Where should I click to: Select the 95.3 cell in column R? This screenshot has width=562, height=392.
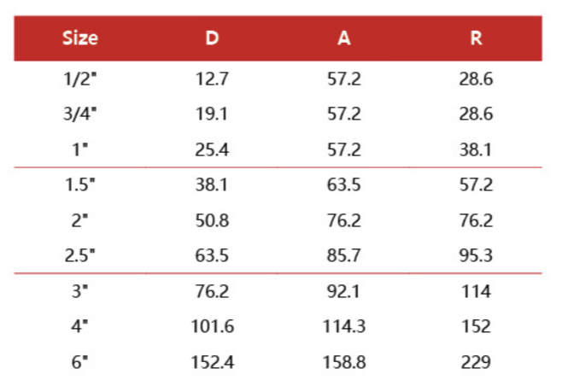[476, 256]
